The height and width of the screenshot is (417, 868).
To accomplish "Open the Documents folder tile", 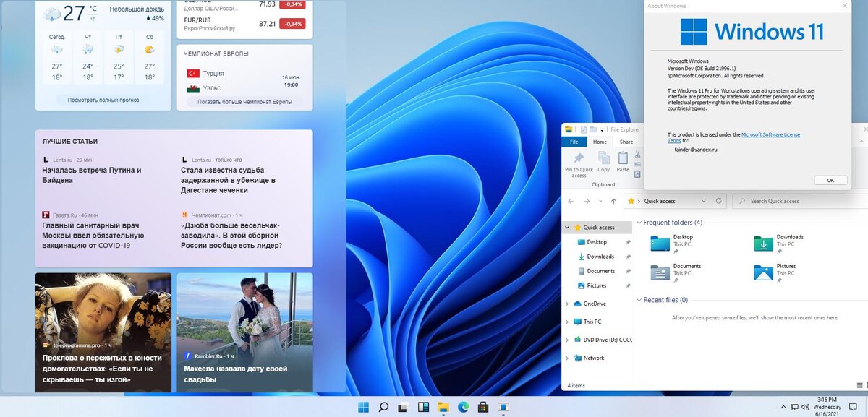I will (x=675, y=272).
